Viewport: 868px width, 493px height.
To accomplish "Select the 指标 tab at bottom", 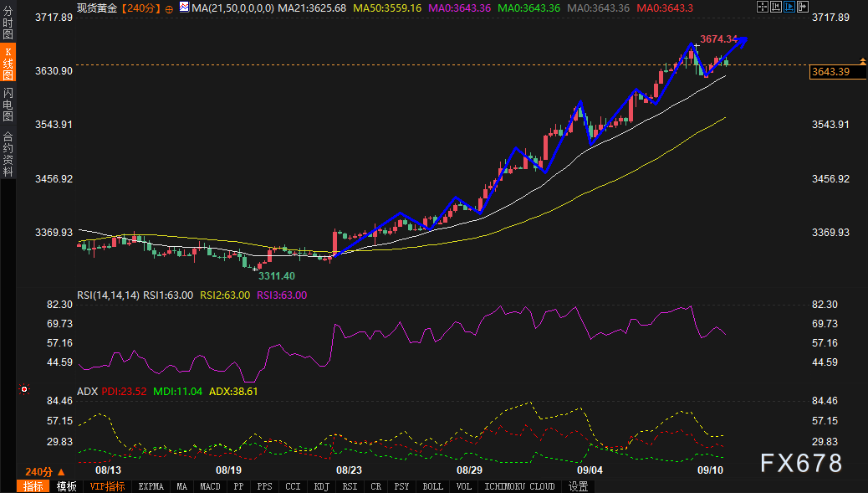I will point(33,486).
